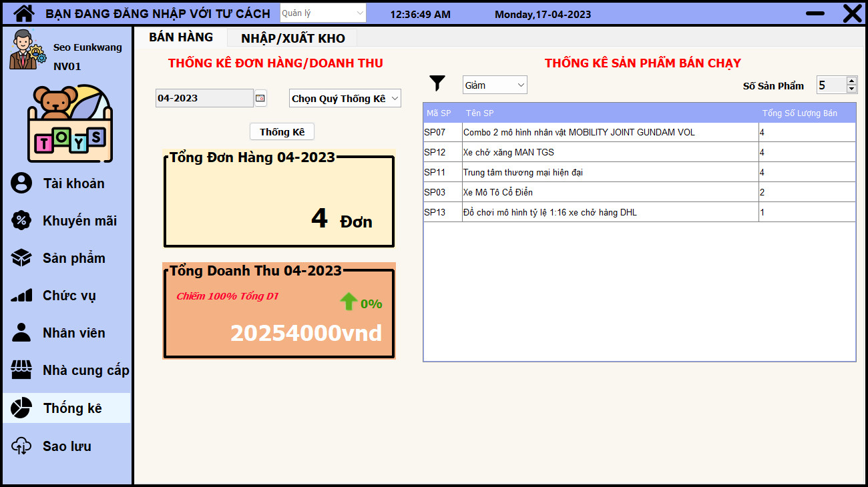Click the Thống Kê button

[x=282, y=131]
